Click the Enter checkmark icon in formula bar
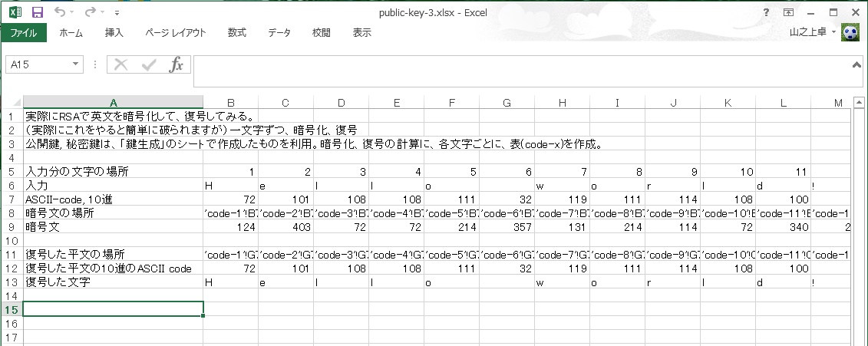The image size is (868, 346). pyautogui.click(x=148, y=64)
